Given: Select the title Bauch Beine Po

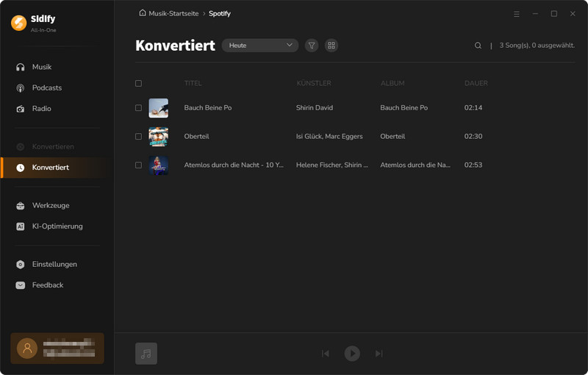Looking at the screenshot, I should pos(208,107).
